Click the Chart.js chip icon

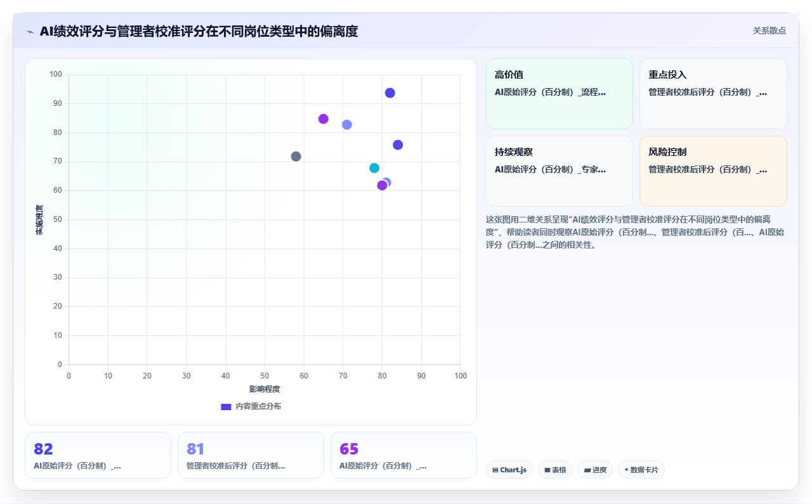pyautogui.click(x=495, y=470)
